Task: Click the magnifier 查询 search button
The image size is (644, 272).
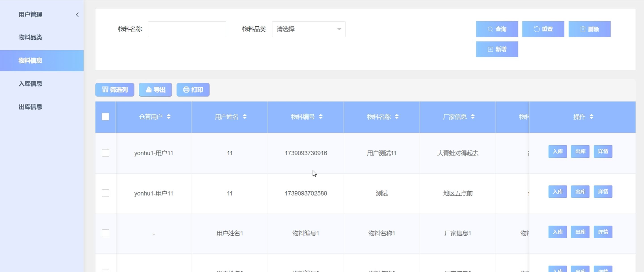Action: (x=497, y=29)
